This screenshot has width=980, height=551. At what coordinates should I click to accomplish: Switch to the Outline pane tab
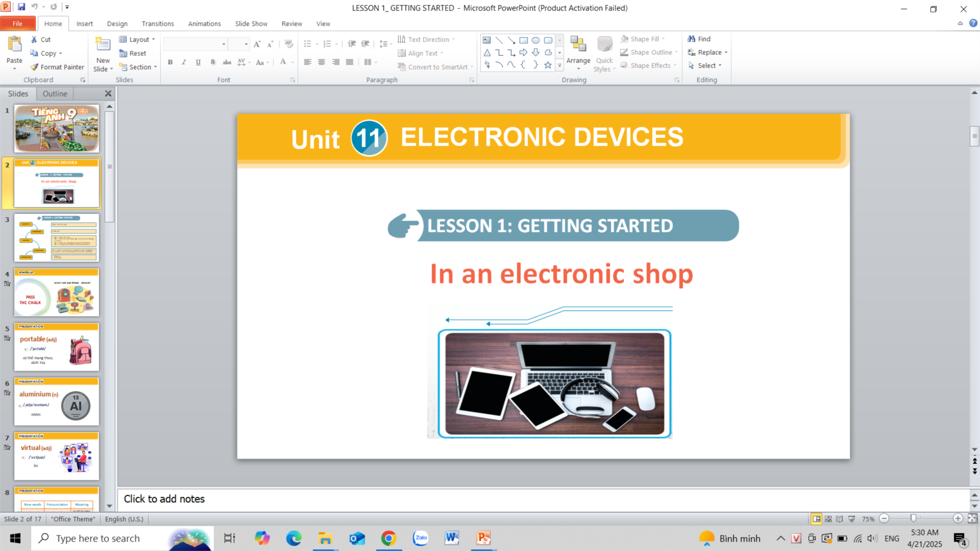coord(55,94)
